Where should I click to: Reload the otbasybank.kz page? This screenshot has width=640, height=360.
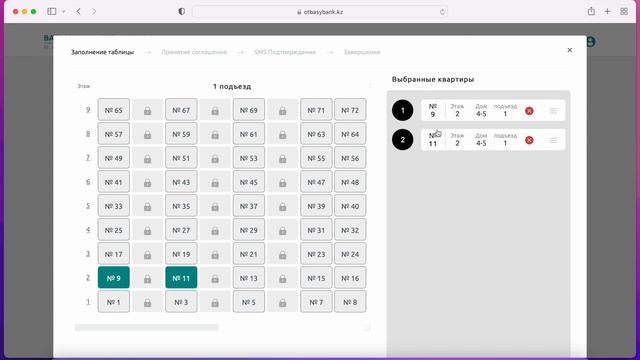click(x=442, y=12)
